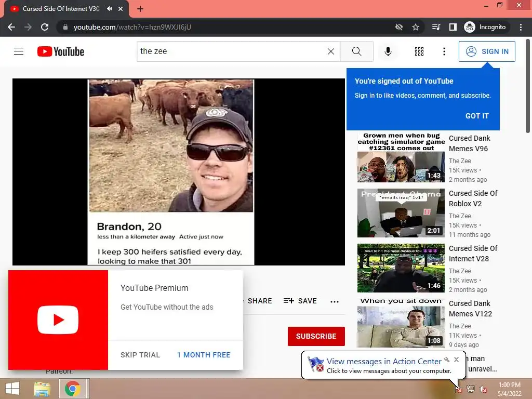Open the Windows Start button
Screen dimensions: 532x399
12,389
